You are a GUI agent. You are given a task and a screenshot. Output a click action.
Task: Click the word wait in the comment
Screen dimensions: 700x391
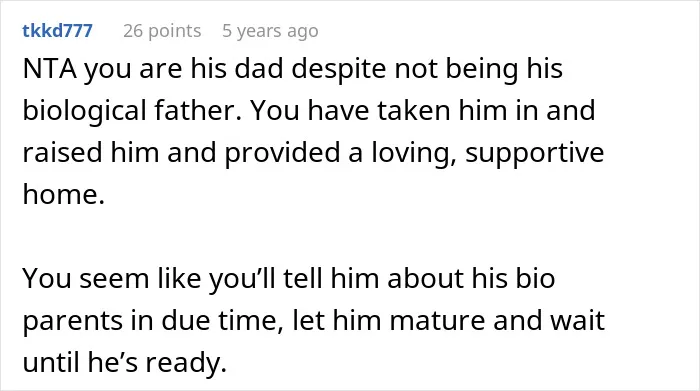click(x=577, y=320)
